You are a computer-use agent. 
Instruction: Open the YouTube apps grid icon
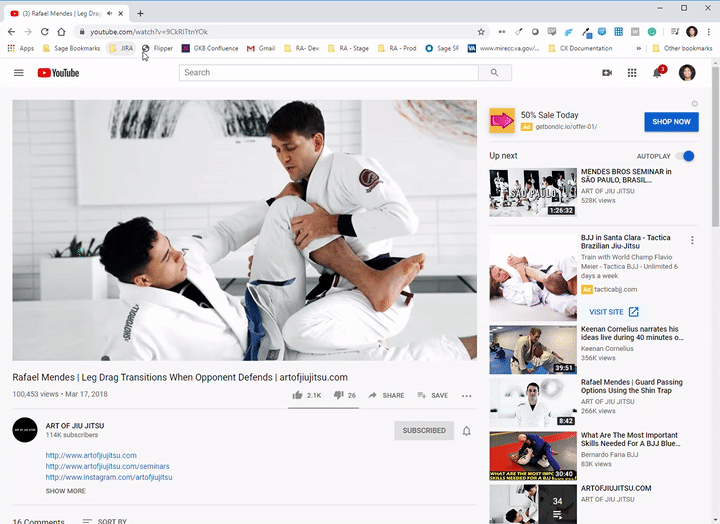point(632,73)
